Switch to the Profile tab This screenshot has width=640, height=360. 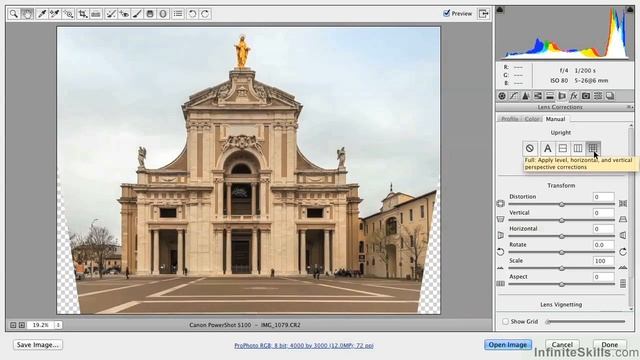[x=509, y=119]
